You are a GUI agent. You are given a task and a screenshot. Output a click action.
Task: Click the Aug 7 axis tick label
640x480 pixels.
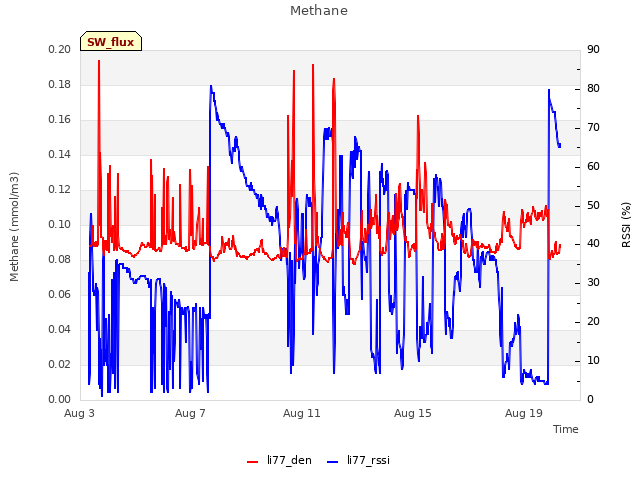click(x=190, y=413)
